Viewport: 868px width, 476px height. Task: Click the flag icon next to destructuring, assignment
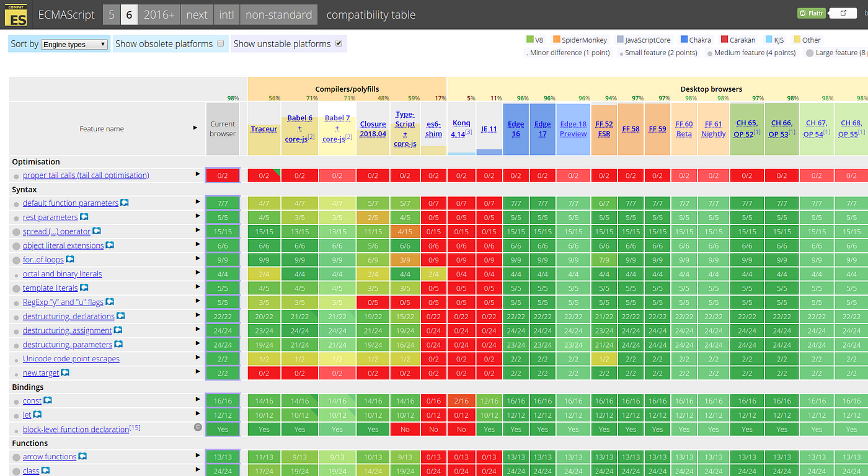click(118, 330)
